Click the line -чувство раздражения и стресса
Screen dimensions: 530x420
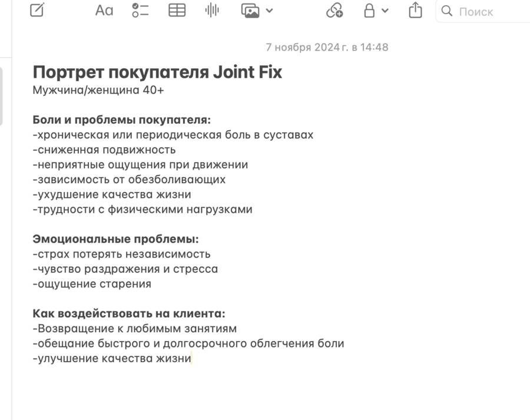125,269
